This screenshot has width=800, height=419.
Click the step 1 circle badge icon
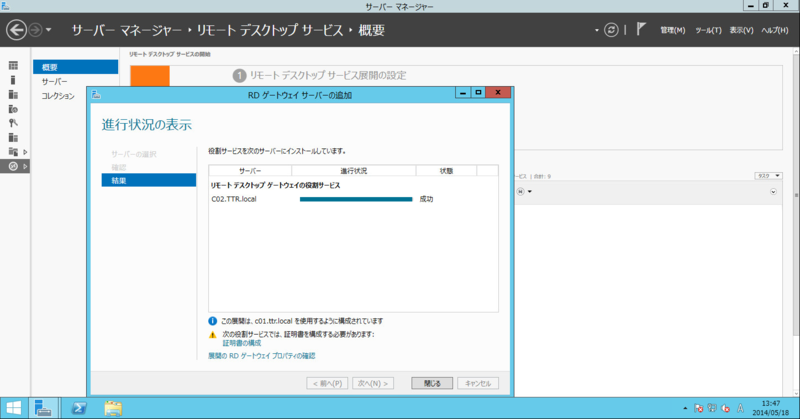[239, 76]
